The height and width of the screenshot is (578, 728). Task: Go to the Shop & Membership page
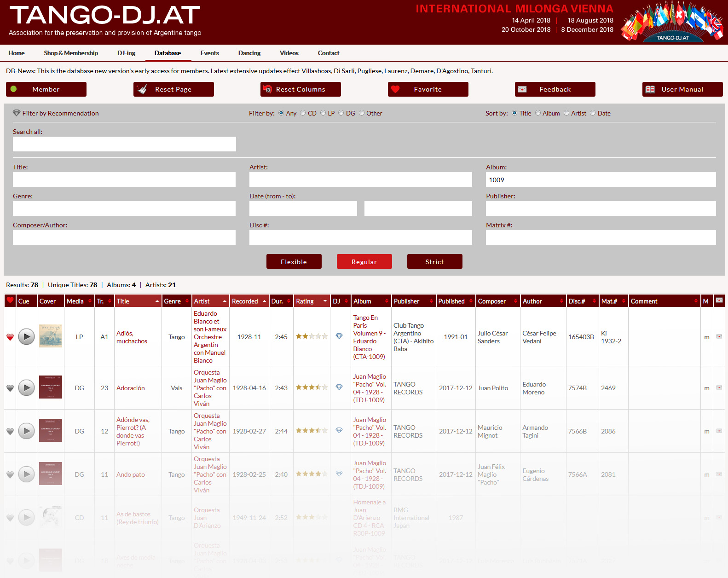click(71, 53)
